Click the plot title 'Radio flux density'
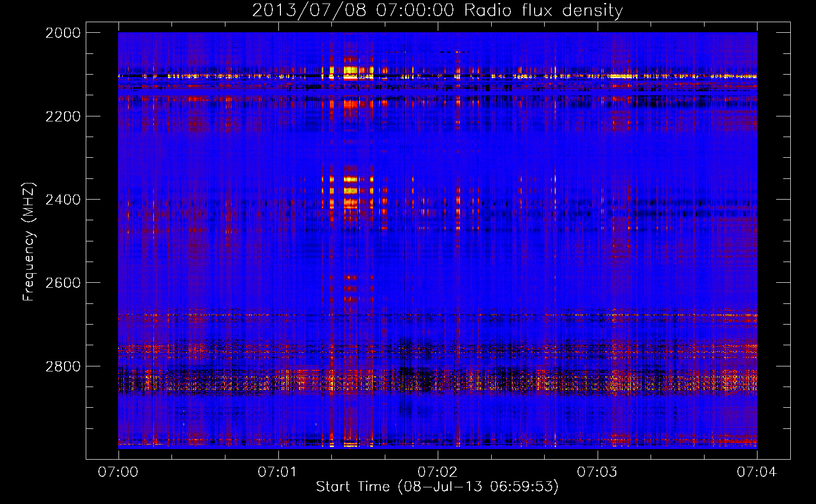This screenshot has height=504, width=816. coord(543,11)
